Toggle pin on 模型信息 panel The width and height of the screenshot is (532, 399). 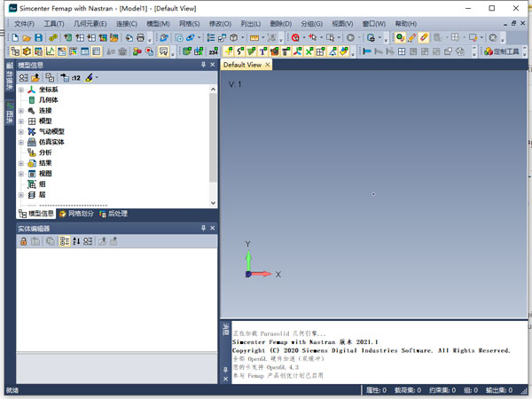[x=203, y=66]
